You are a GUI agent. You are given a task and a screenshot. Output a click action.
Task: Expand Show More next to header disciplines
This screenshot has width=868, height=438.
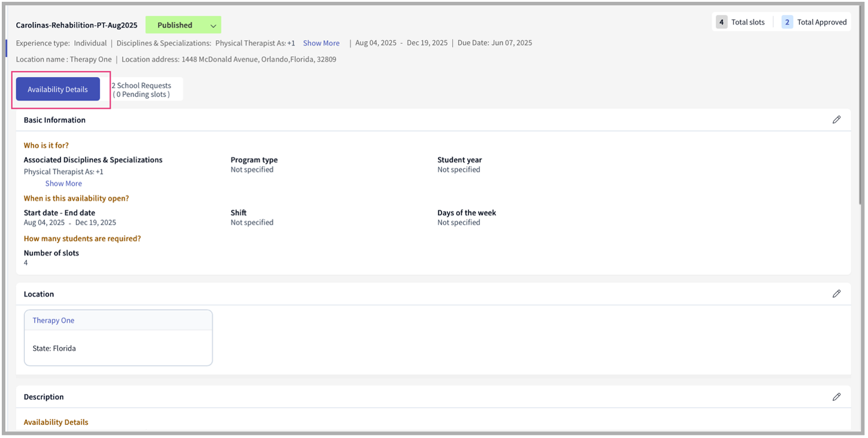click(321, 43)
